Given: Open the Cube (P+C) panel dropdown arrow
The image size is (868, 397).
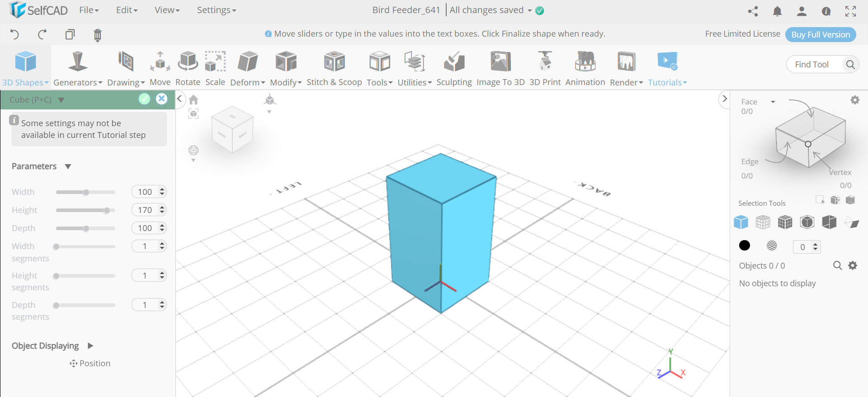Looking at the screenshot, I should coord(61,100).
